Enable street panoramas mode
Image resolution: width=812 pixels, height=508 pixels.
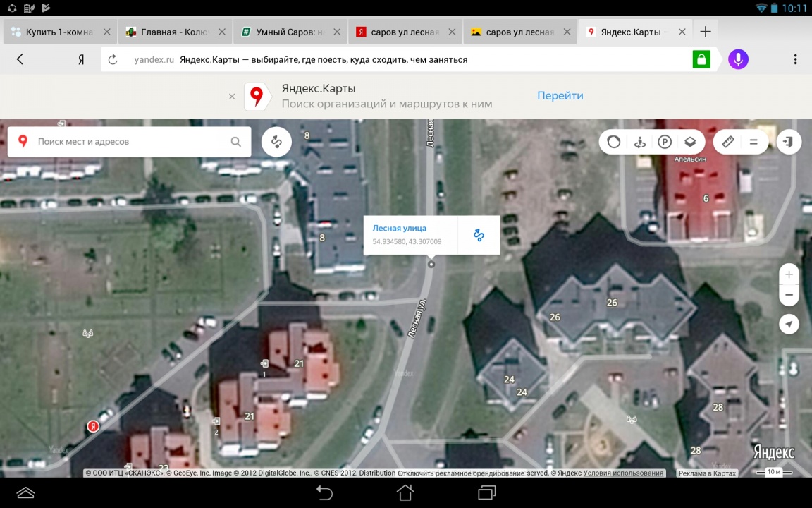(x=639, y=142)
